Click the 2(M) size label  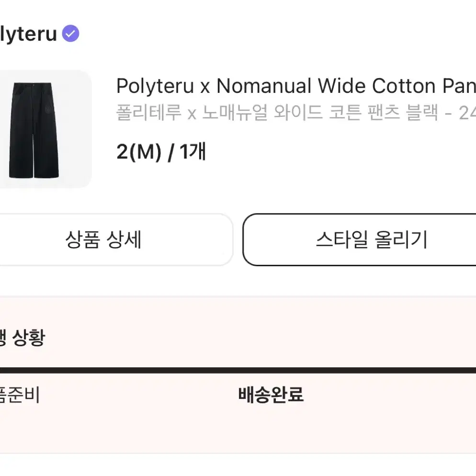139,152
